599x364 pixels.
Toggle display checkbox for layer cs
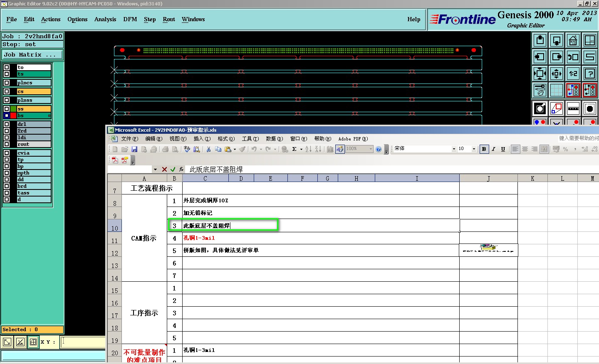(x=7, y=91)
